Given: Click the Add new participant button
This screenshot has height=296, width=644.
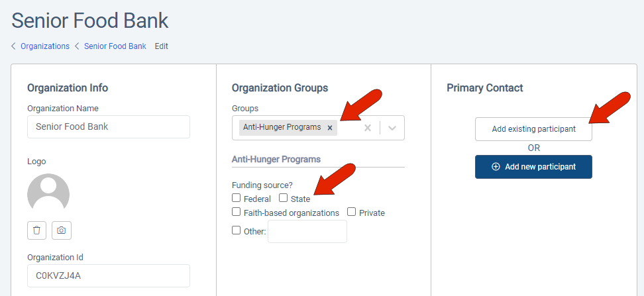Looking at the screenshot, I should (x=533, y=167).
